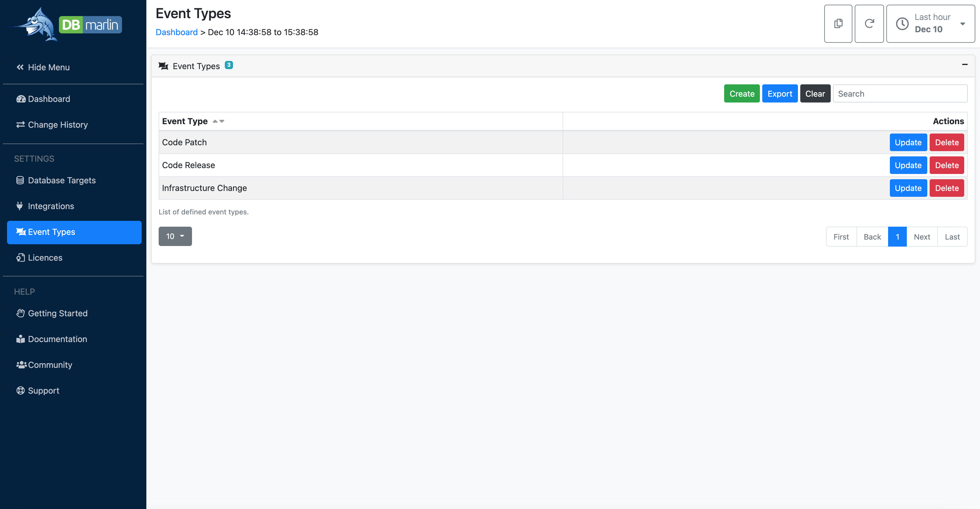Screen dimensions: 980x509
Task: Click the green Create button
Action: point(741,94)
